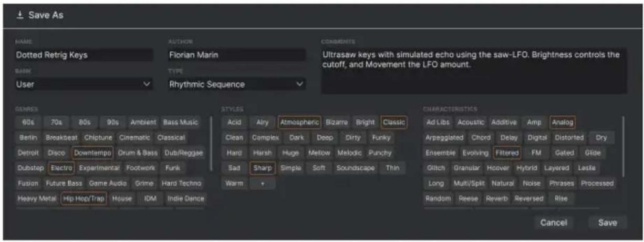Click the Genres list scrollbar

tap(212, 143)
